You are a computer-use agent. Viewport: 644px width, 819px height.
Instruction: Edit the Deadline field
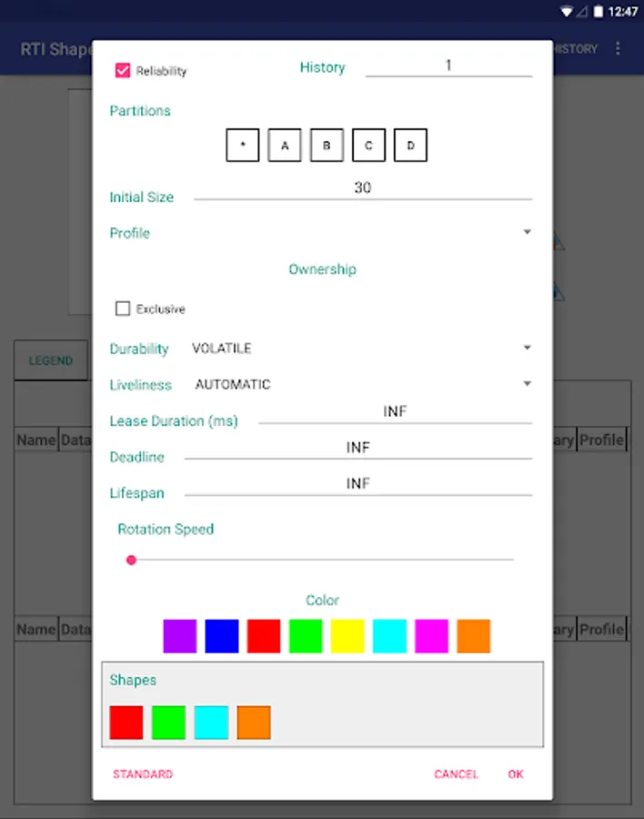pos(358,449)
